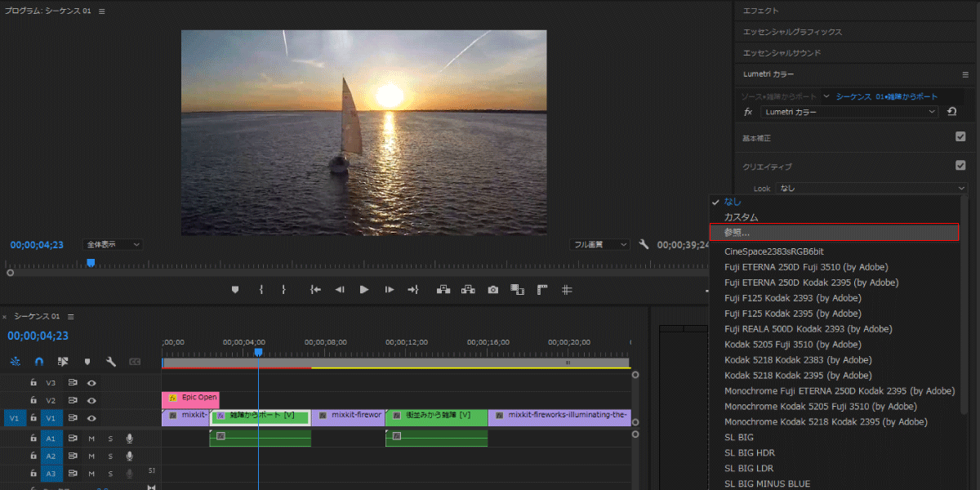
Task: Click the Mark In bracket icon
Action: [x=261, y=289]
